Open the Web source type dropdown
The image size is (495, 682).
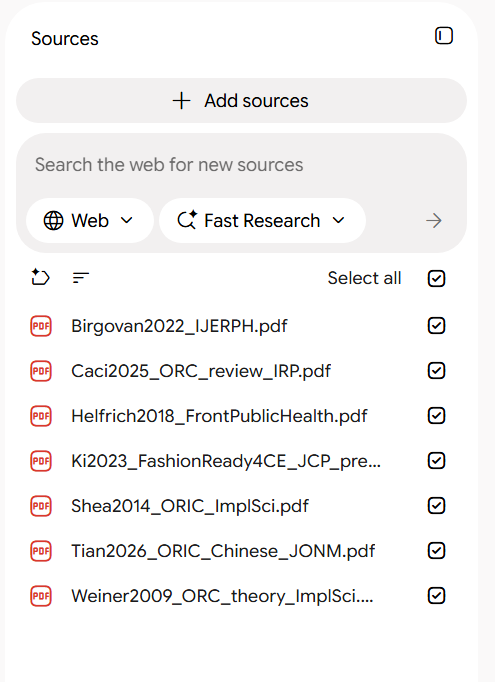pyautogui.click(x=90, y=221)
